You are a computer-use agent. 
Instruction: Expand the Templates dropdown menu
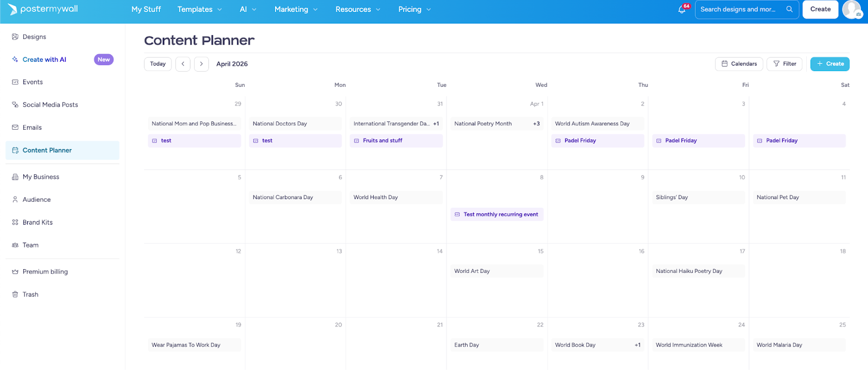(x=200, y=9)
